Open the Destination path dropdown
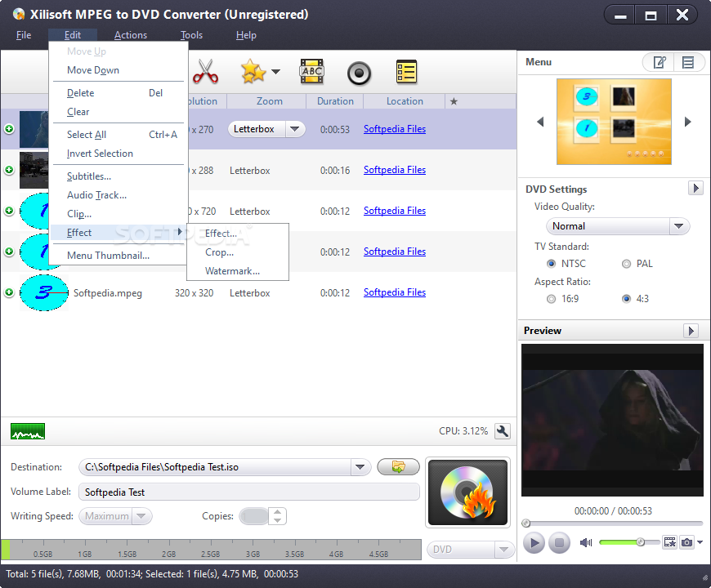This screenshot has height=588, width=711. click(x=360, y=467)
